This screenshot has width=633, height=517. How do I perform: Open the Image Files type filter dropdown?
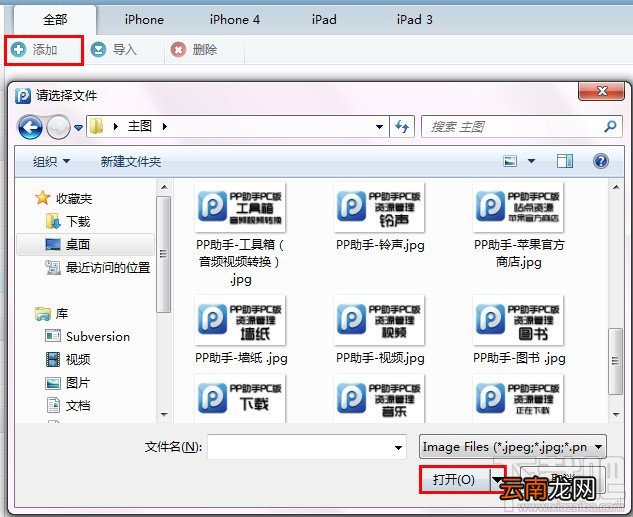[513, 447]
